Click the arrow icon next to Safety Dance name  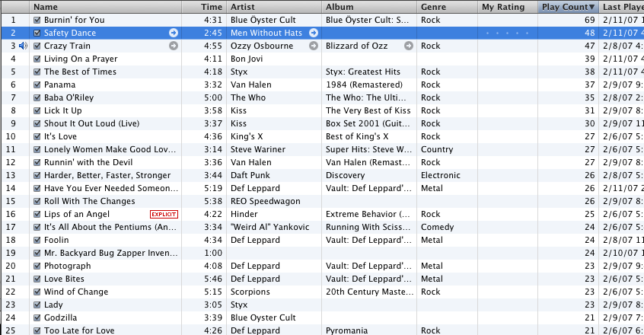pyautogui.click(x=174, y=33)
